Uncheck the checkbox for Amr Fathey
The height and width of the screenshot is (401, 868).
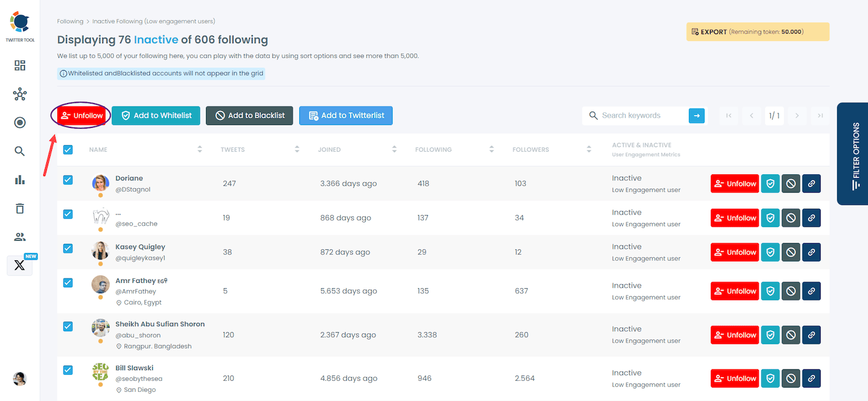click(x=68, y=283)
